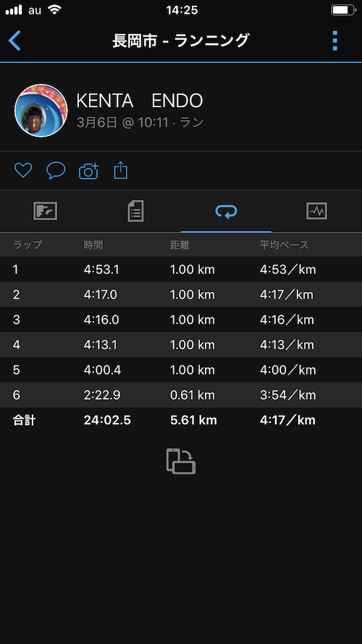This screenshot has height=644, width=362.
Task: Tap the KENTA ENDO name
Action: 140,101
